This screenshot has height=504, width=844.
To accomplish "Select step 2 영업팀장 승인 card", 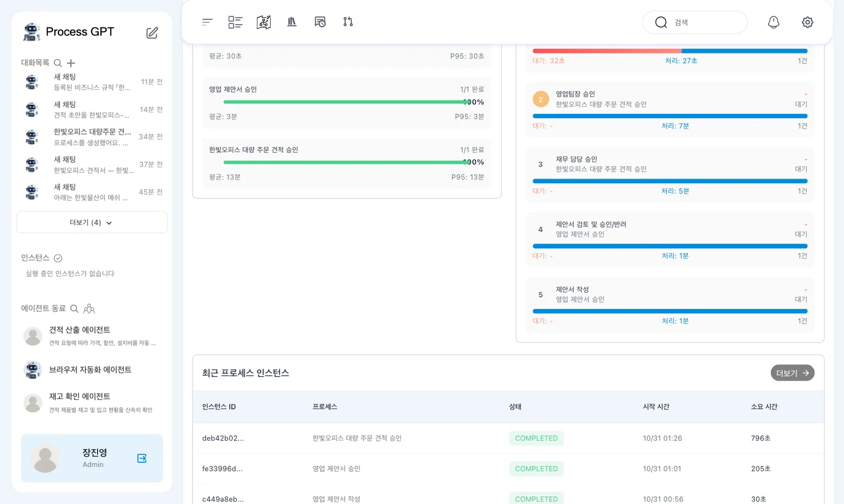I will [670, 110].
